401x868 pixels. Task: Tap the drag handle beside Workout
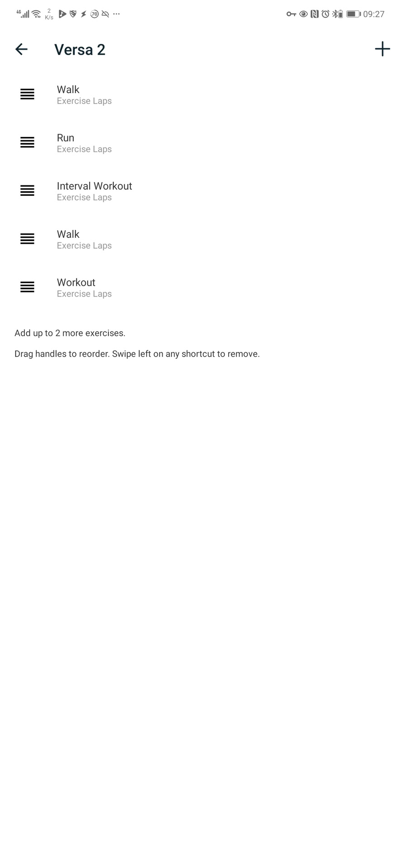tap(27, 287)
